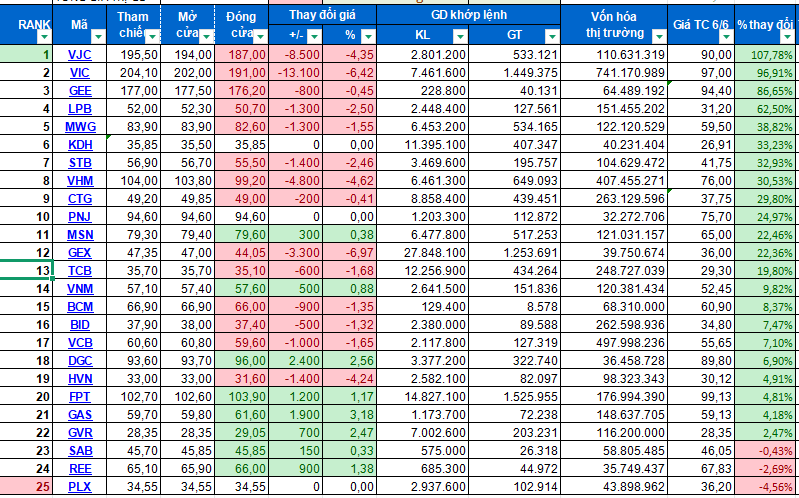Open the % thay đổi filter dropdown
Image resolution: width=799 pixels, height=498 pixels.
(x=788, y=37)
